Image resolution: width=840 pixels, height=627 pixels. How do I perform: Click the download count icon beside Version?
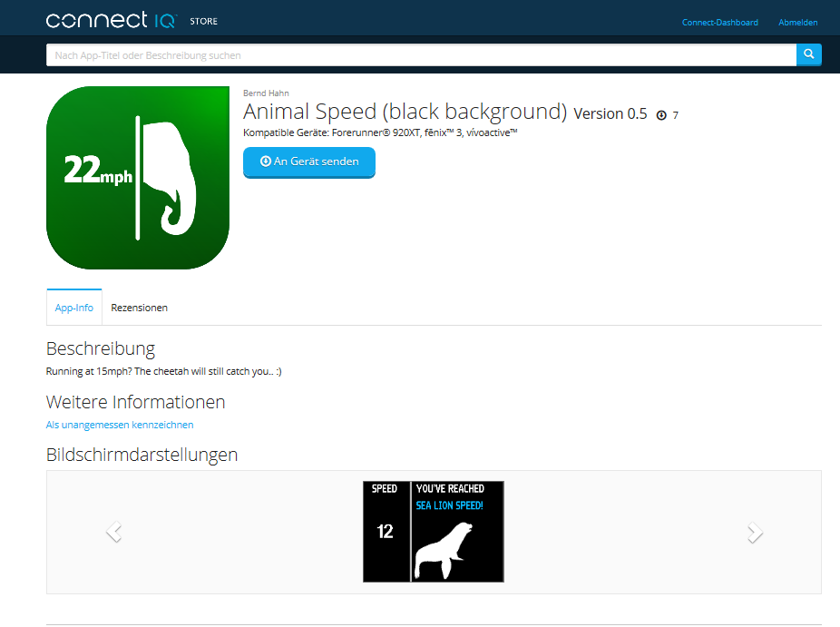click(x=661, y=115)
